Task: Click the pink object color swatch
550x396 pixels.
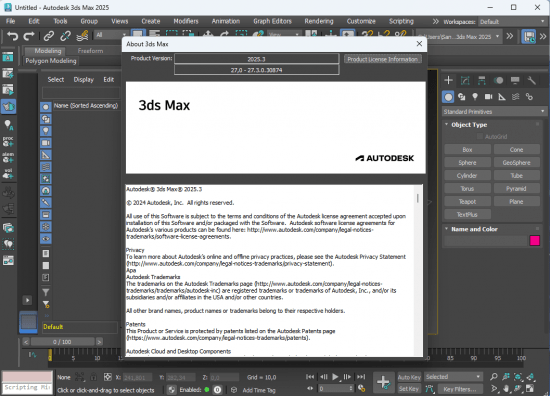Action: pyautogui.click(x=535, y=241)
